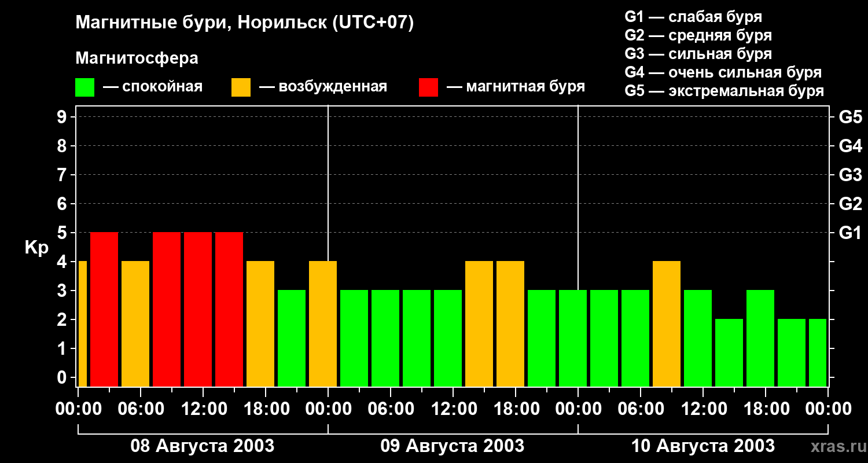Click the '— магнитная буря' legend label
868x463 pixels.
(x=516, y=87)
